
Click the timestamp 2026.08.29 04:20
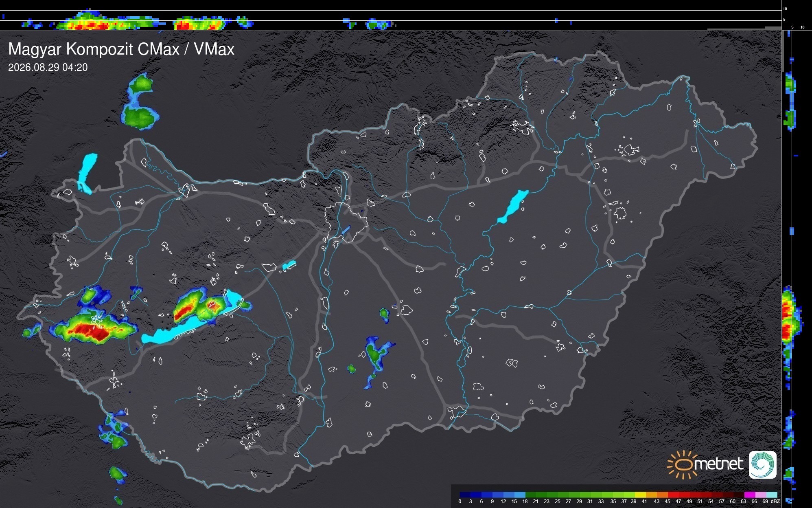point(48,67)
